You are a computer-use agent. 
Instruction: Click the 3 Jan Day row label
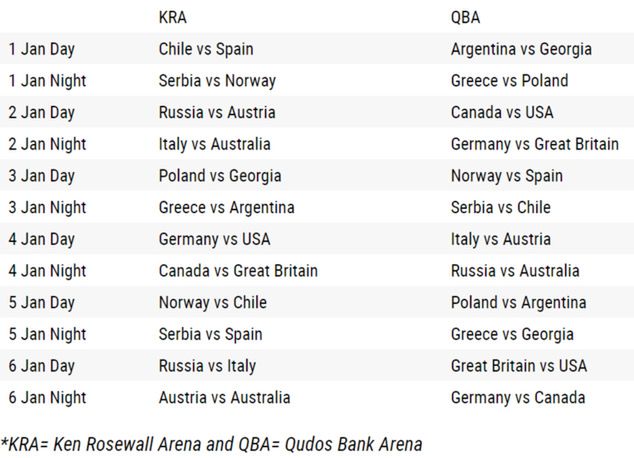[42, 176]
